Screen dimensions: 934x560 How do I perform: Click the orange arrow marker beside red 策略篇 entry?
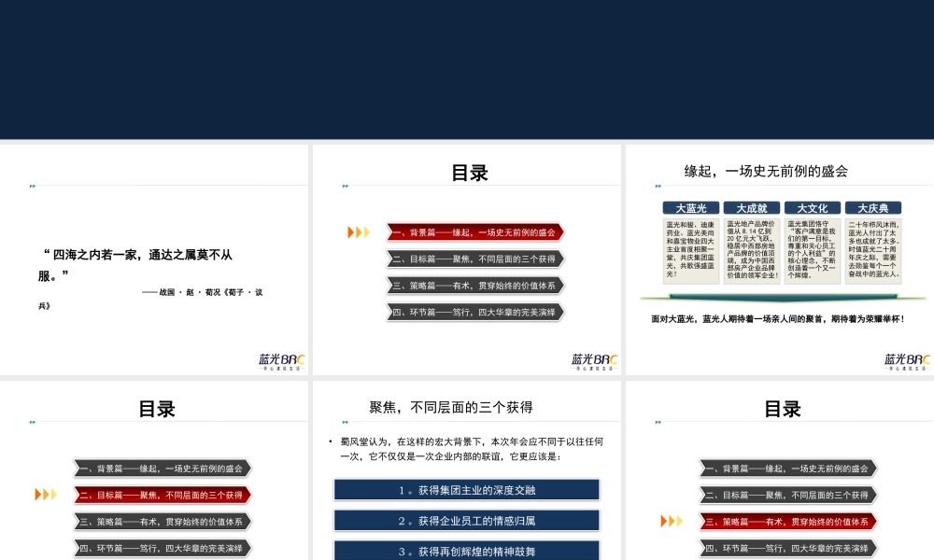(x=672, y=522)
